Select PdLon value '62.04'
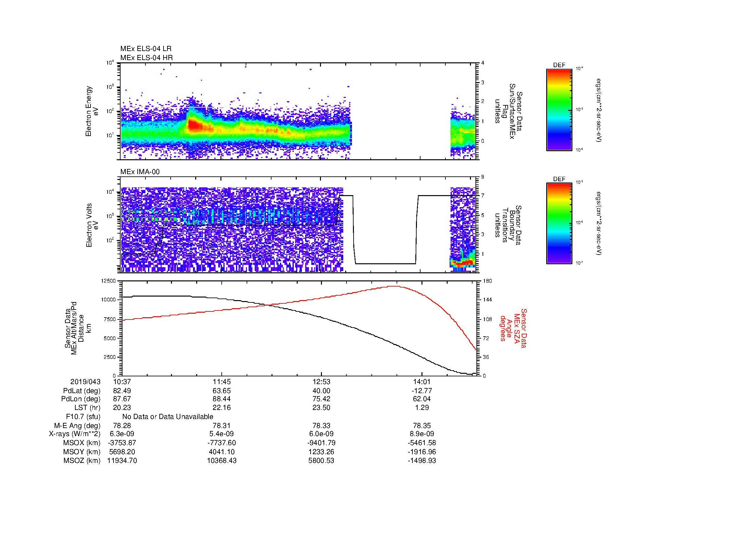Viewport: 756px width, 534px height. [421, 399]
